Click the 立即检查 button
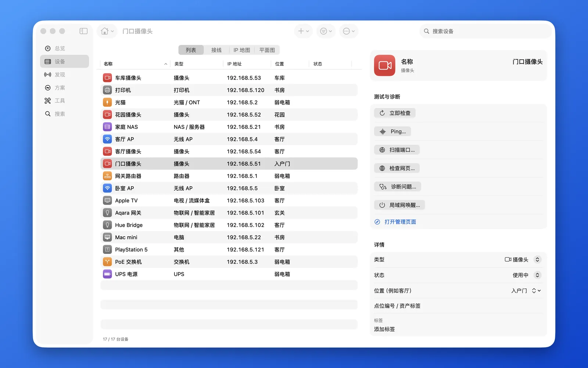This screenshot has width=588, height=368. tap(395, 113)
